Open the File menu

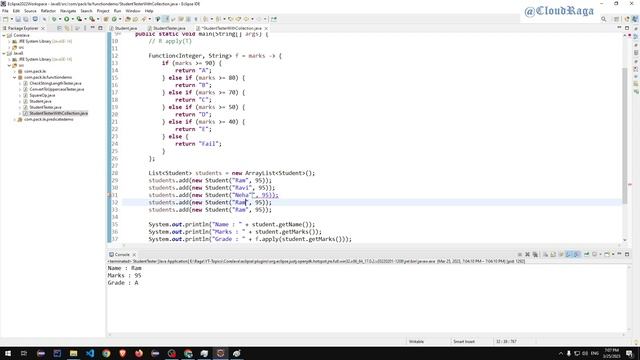point(5,11)
